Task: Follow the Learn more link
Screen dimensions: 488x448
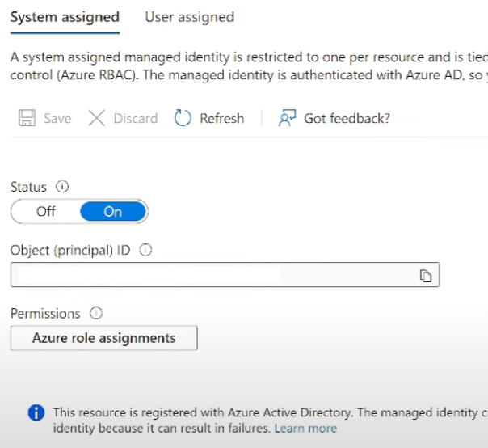Action: 305,429
